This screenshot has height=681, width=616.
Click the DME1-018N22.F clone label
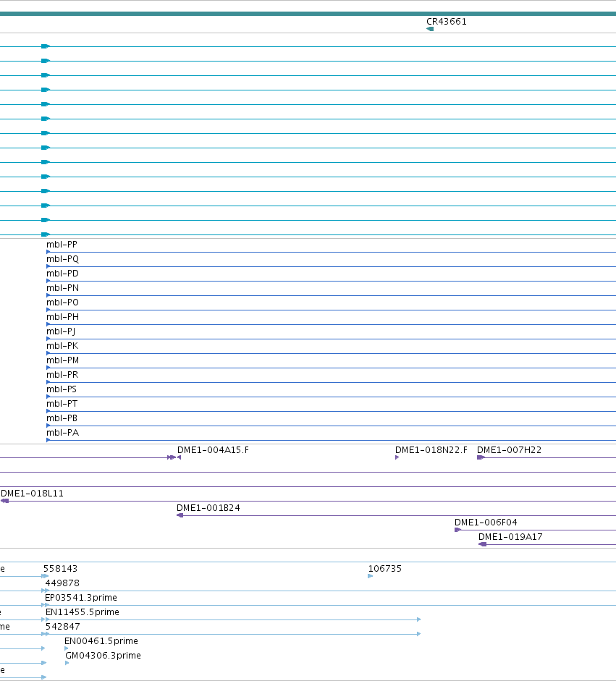pyautogui.click(x=431, y=450)
